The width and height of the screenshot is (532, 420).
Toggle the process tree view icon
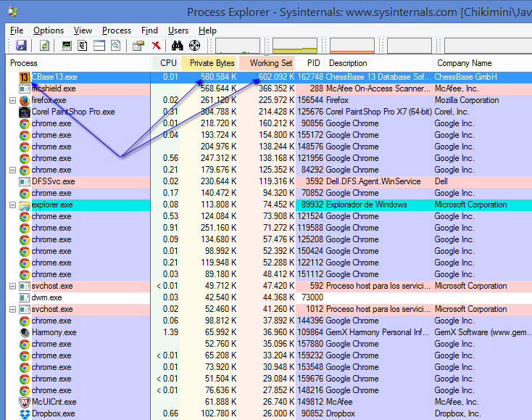(x=83, y=46)
